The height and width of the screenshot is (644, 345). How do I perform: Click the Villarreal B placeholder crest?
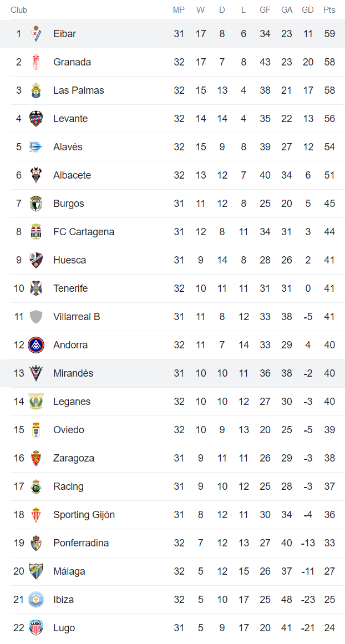[x=35, y=317]
